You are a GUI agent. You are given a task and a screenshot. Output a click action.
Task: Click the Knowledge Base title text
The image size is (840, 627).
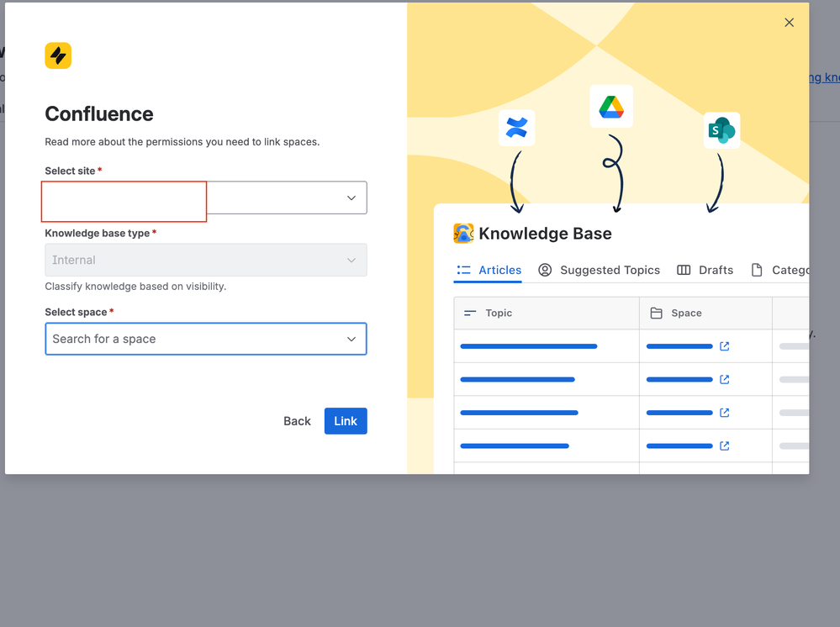[546, 234]
